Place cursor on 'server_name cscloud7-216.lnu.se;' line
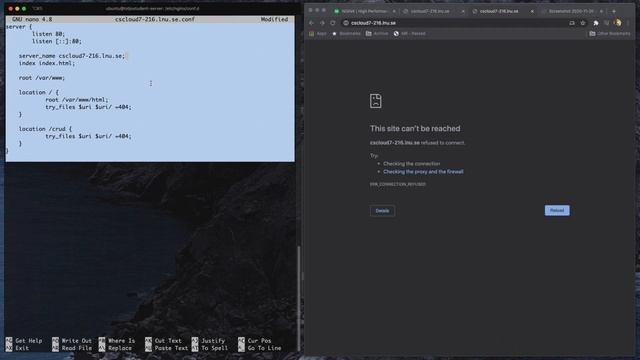Screen dimensions: 640x360 pyautogui.click(x=72, y=56)
